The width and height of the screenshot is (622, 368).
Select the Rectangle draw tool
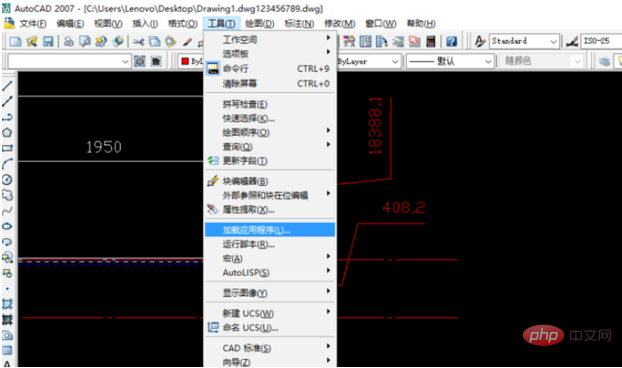(x=7, y=148)
